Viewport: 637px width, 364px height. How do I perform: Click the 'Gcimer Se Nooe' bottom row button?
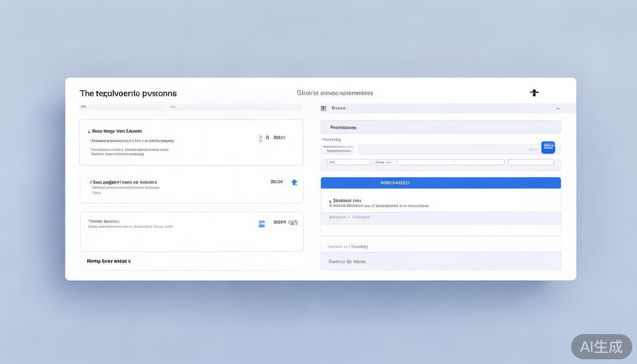tap(440, 261)
